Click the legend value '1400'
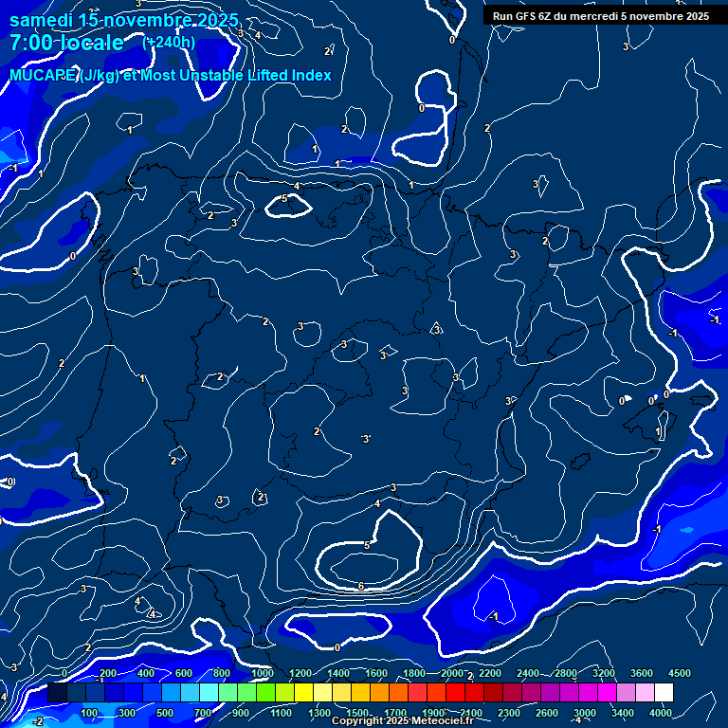Image resolution: width=728 pixels, height=728 pixels. click(338, 673)
